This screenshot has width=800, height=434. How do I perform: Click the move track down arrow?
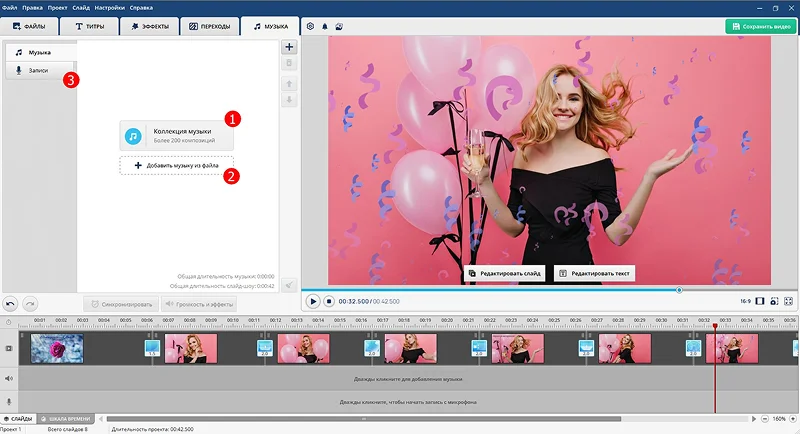[289, 100]
